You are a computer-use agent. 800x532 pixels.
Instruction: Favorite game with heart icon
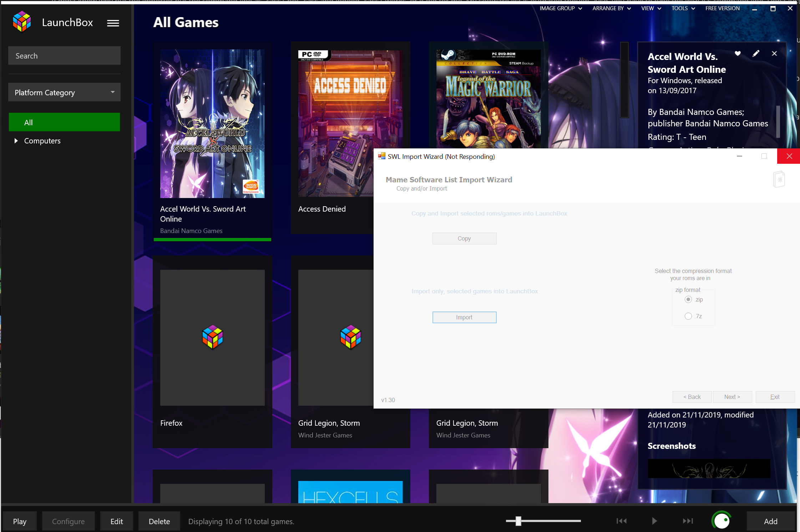pyautogui.click(x=738, y=54)
